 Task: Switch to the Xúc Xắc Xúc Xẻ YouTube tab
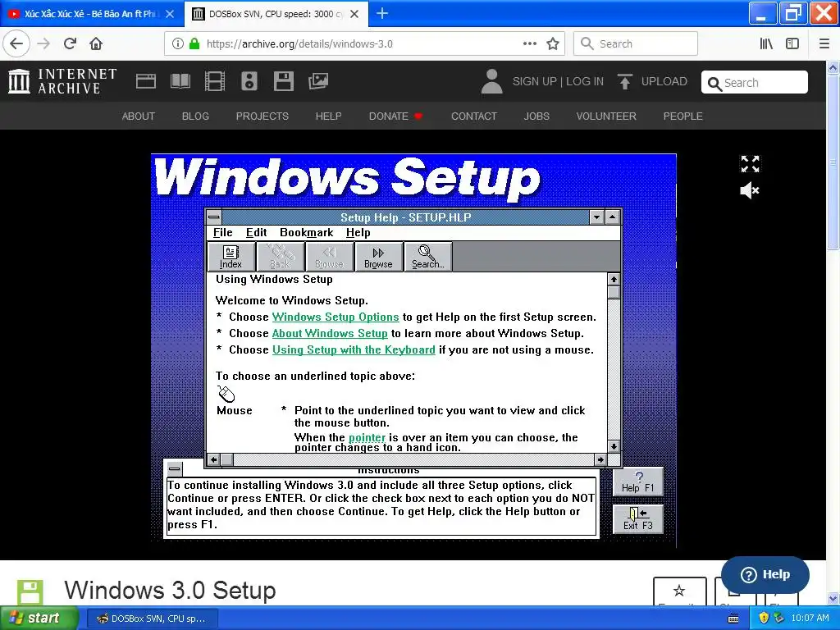click(x=90, y=14)
